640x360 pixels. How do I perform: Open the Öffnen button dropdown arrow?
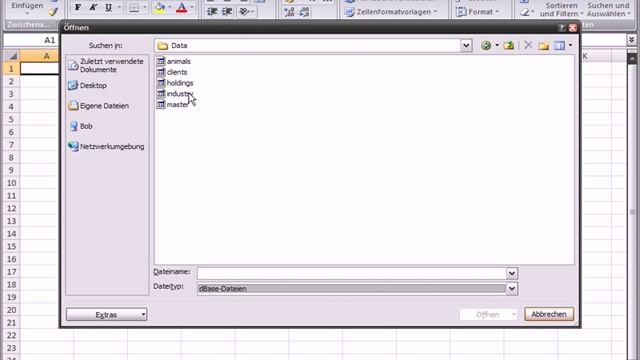coord(513,315)
